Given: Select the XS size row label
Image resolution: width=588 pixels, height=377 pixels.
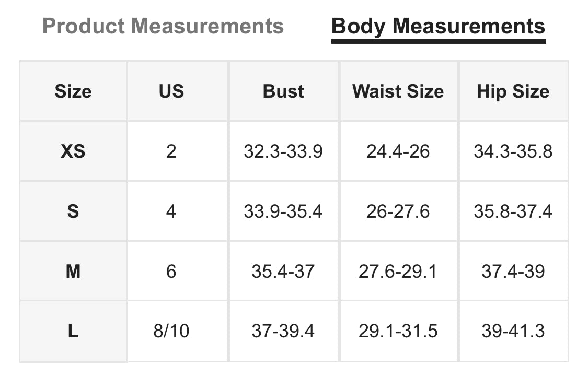Looking at the screenshot, I should tap(73, 151).
